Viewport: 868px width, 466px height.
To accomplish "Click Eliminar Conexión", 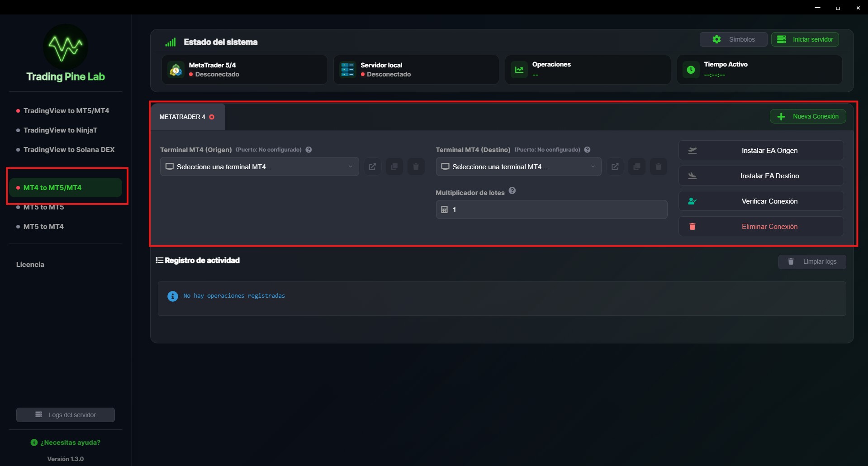I will [760, 226].
